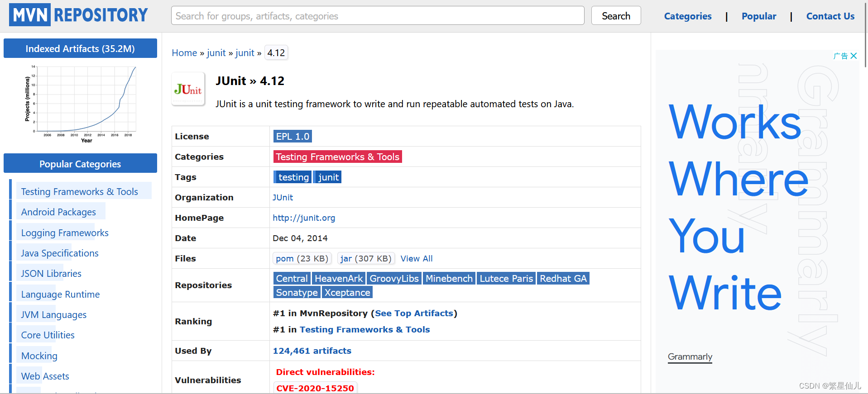Open the Lutece Paris repository tag
The width and height of the screenshot is (868, 394).
506,278
